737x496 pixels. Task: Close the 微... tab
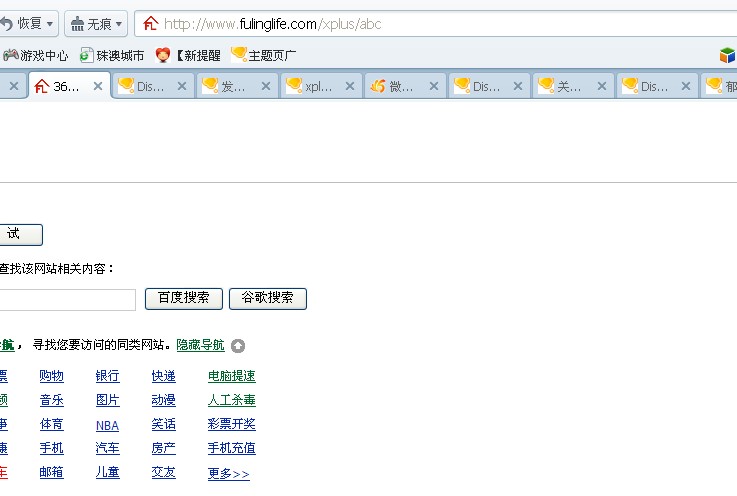point(434,86)
